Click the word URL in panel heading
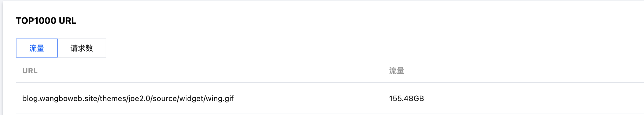 coord(68,21)
